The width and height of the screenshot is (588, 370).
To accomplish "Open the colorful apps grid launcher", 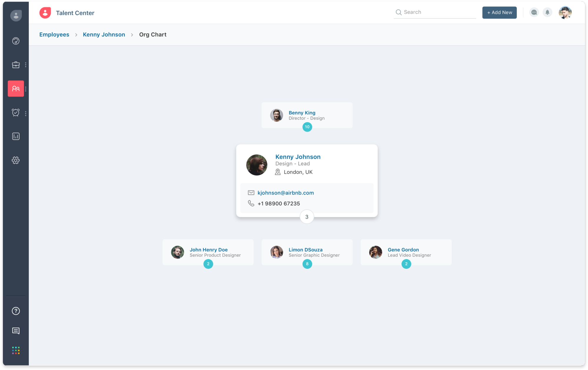I will point(16,350).
